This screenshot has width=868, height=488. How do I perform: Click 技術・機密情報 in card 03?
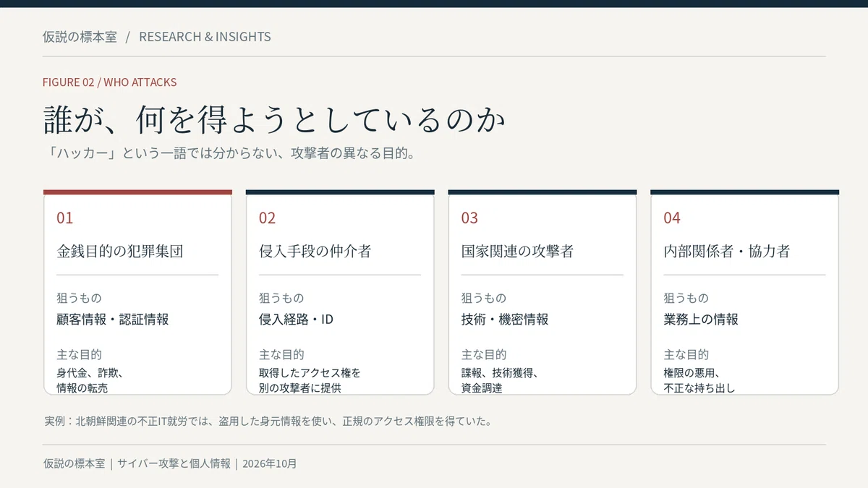[x=505, y=320]
